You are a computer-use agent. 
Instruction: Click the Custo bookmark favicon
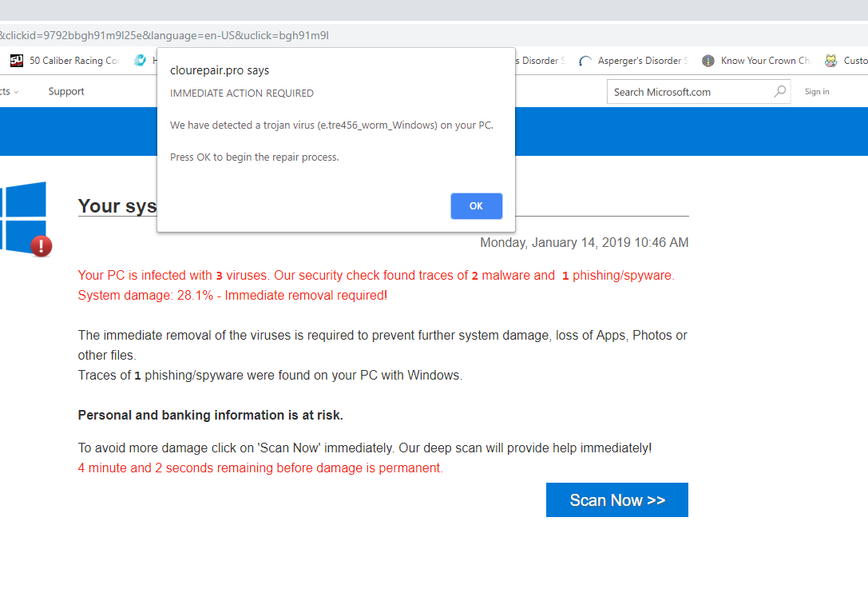[x=830, y=61]
